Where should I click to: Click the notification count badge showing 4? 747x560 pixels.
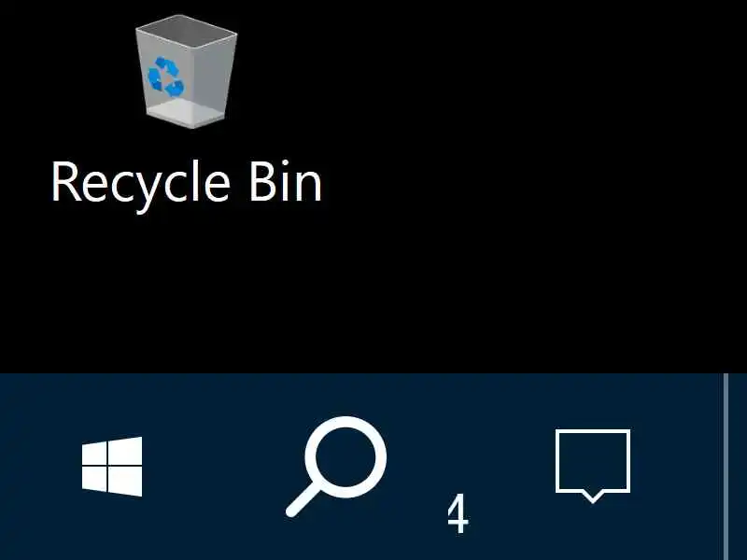[x=458, y=514]
